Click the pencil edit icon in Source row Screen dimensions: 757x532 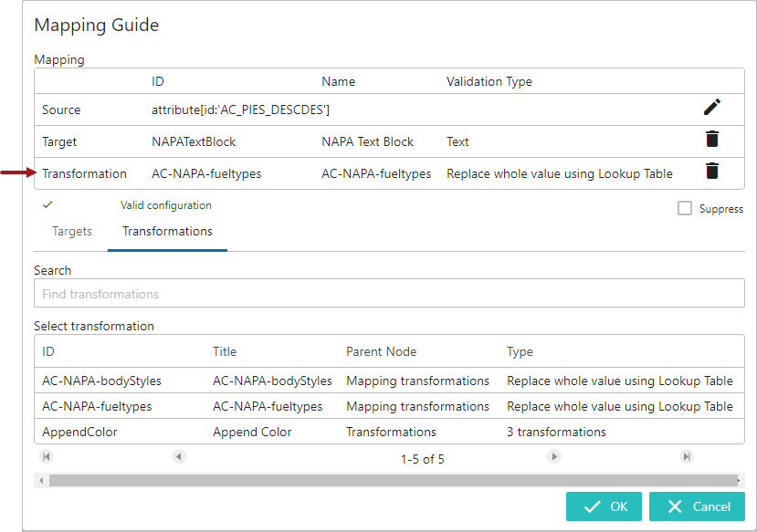pos(712,108)
